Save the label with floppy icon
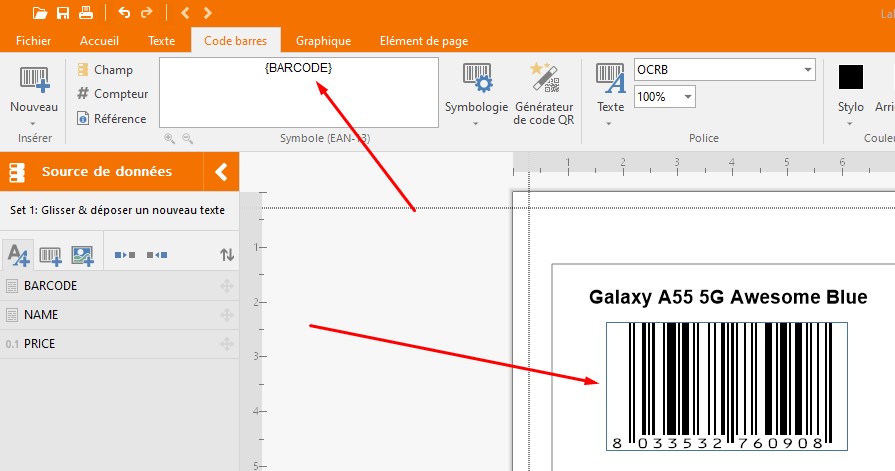 pyautogui.click(x=63, y=13)
